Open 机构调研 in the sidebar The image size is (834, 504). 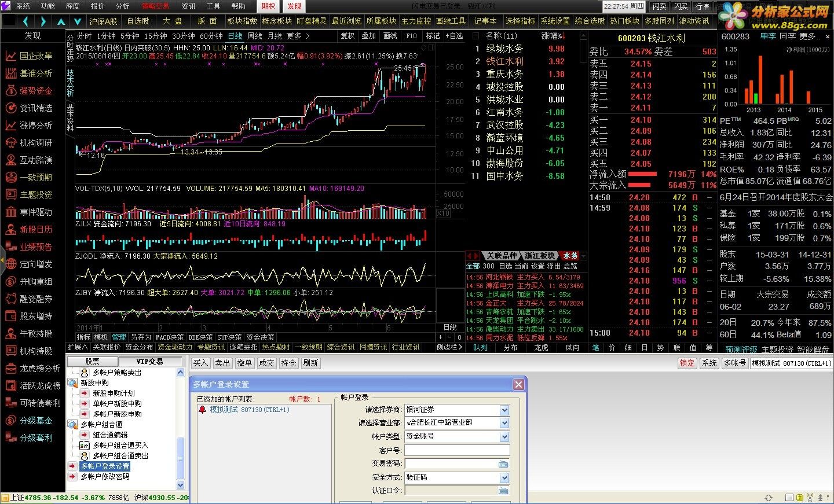(x=36, y=143)
